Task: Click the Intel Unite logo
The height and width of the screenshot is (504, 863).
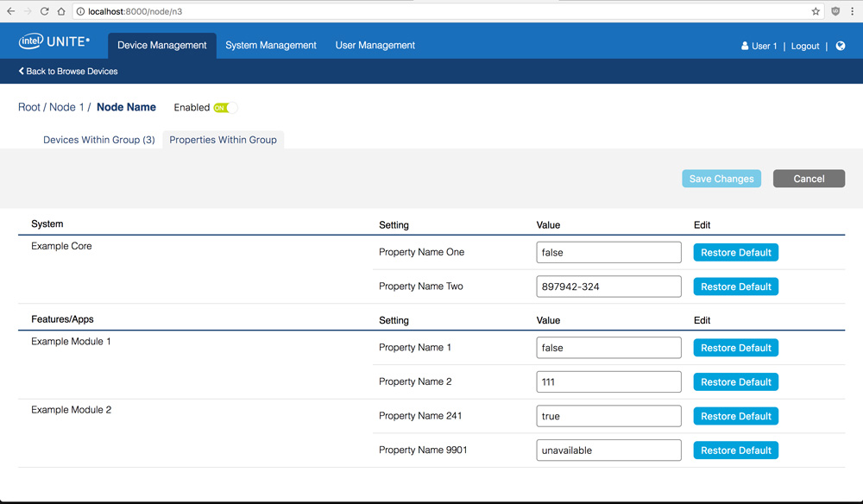Action: click(x=54, y=41)
